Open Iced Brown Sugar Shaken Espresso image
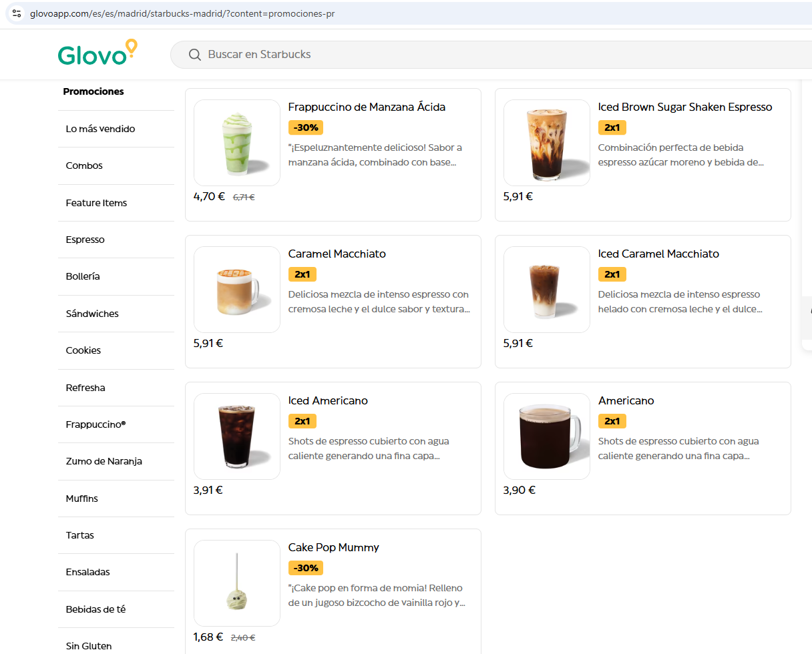812x654 pixels. (x=547, y=143)
